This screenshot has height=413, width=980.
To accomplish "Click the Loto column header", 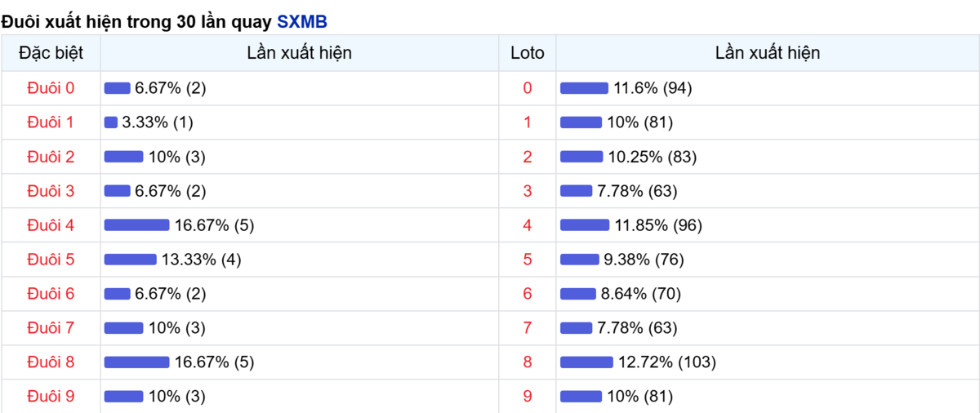I will click(527, 53).
